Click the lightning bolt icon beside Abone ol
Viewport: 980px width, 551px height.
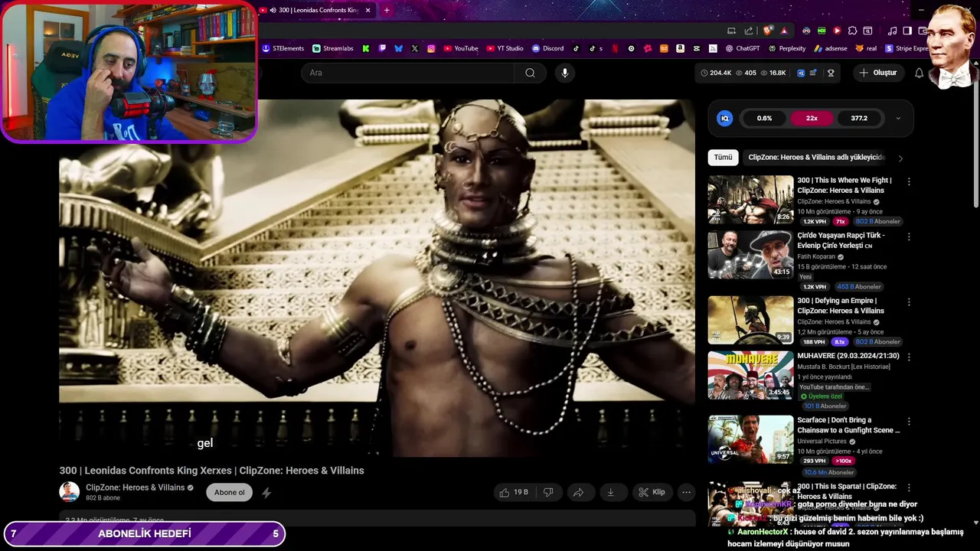(266, 493)
